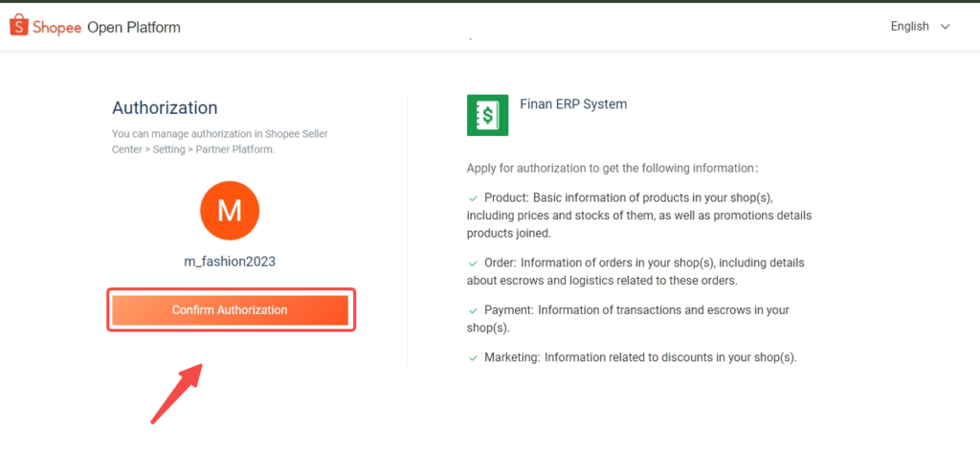Viewport: 980px width, 456px height.
Task: Click the green checkmark beside Product
Action: (473, 198)
